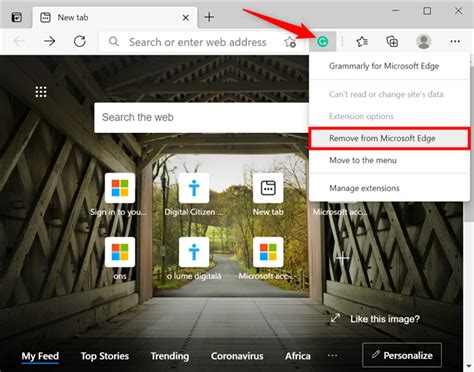The width and height of the screenshot is (474, 372).
Task: Click the expand arrows next to Like this image
Action: (335, 318)
